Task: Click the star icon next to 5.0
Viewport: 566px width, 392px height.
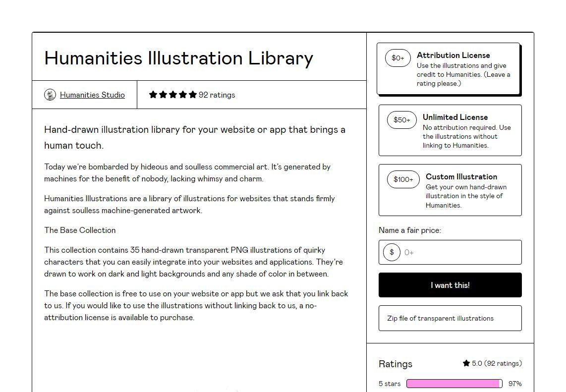Action: tap(466, 363)
